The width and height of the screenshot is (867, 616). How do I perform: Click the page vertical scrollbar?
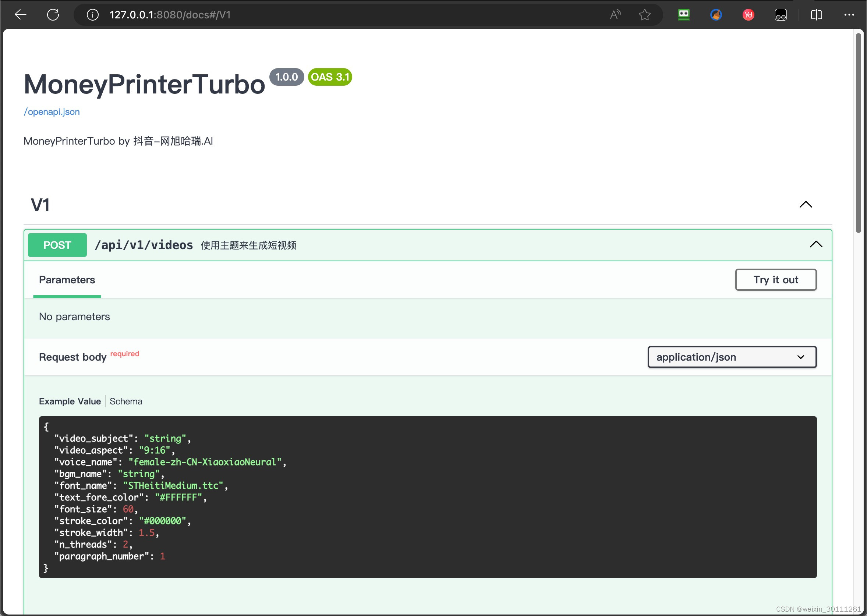pos(858,133)
